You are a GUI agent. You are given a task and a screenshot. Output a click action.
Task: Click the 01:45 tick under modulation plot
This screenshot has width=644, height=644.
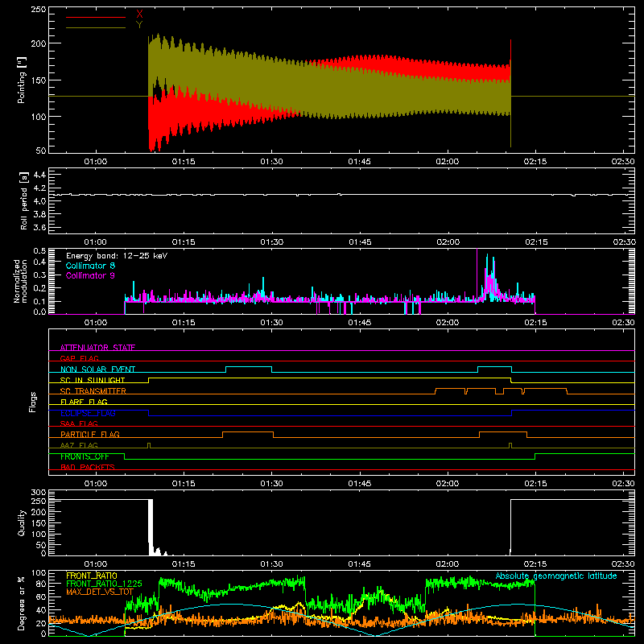(359, 323)
